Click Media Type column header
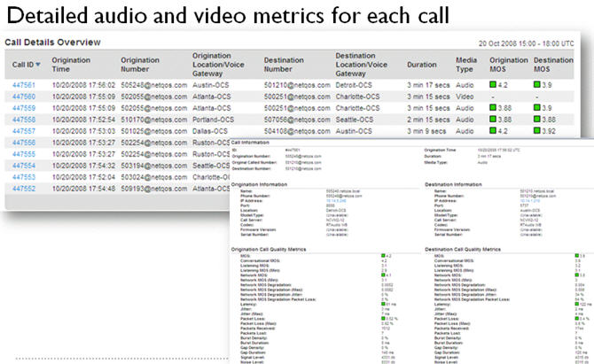 (467, 64)
